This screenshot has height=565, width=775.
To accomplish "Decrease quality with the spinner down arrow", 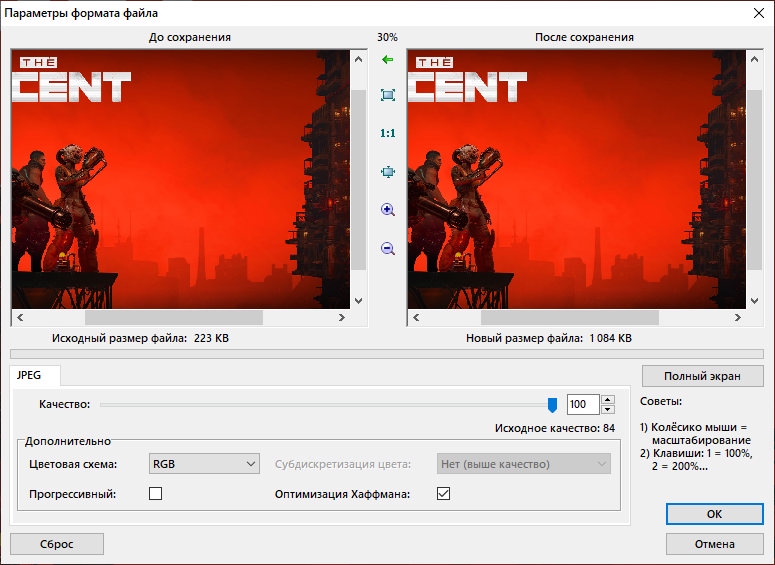I will pyautogui.click(x=608, y=409).
